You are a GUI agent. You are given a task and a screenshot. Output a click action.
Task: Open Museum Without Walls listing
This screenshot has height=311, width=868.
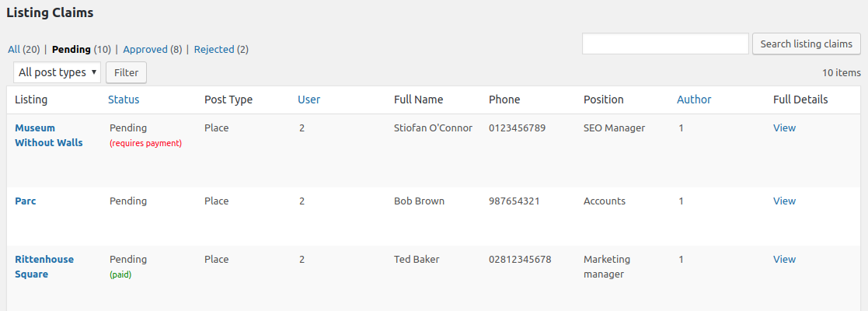pyautogui.click(x=48, y=135)
